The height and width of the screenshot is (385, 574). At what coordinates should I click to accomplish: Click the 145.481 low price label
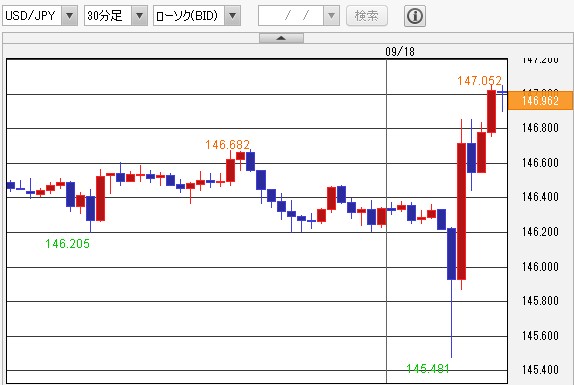coord(428,368)
